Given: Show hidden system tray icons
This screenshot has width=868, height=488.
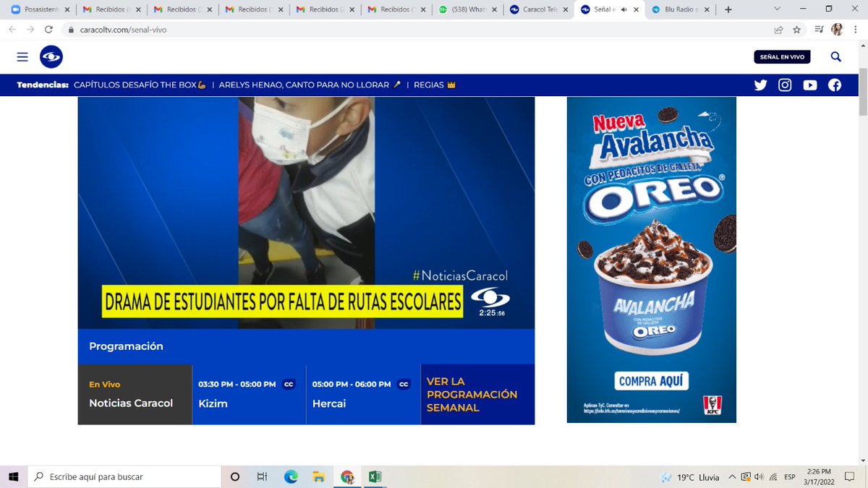Looking at the screenshot, I should [x=732, y=476].
